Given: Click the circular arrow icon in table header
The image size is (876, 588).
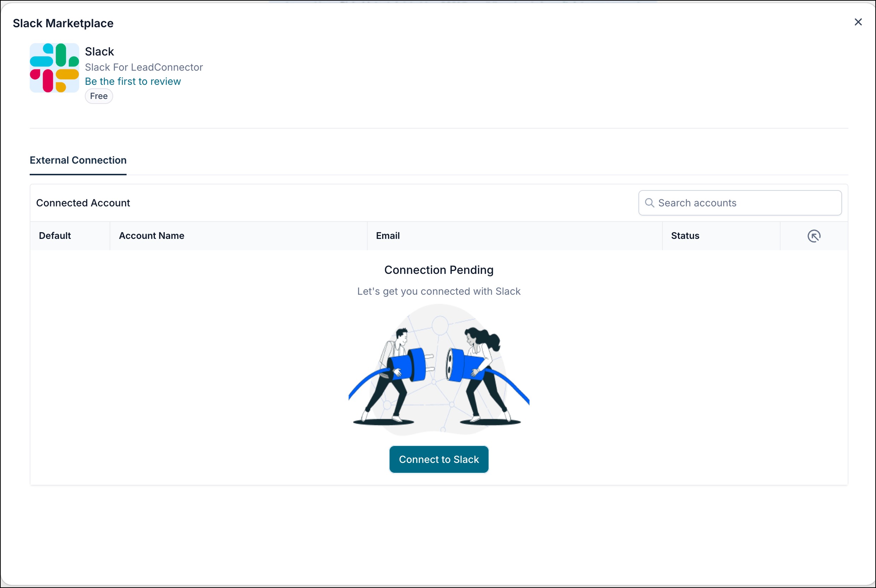Looking at the screenshot, I should [x=814, y=236].
